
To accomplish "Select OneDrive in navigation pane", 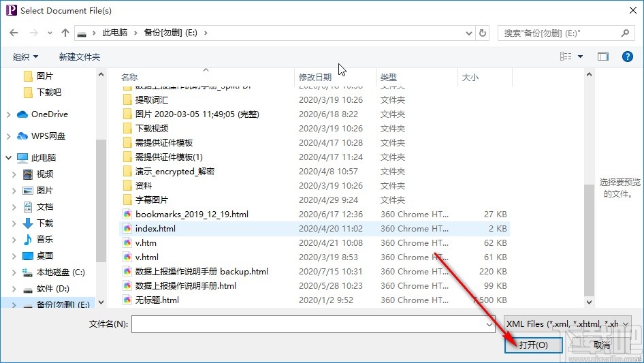I will (x=49, y=114).
